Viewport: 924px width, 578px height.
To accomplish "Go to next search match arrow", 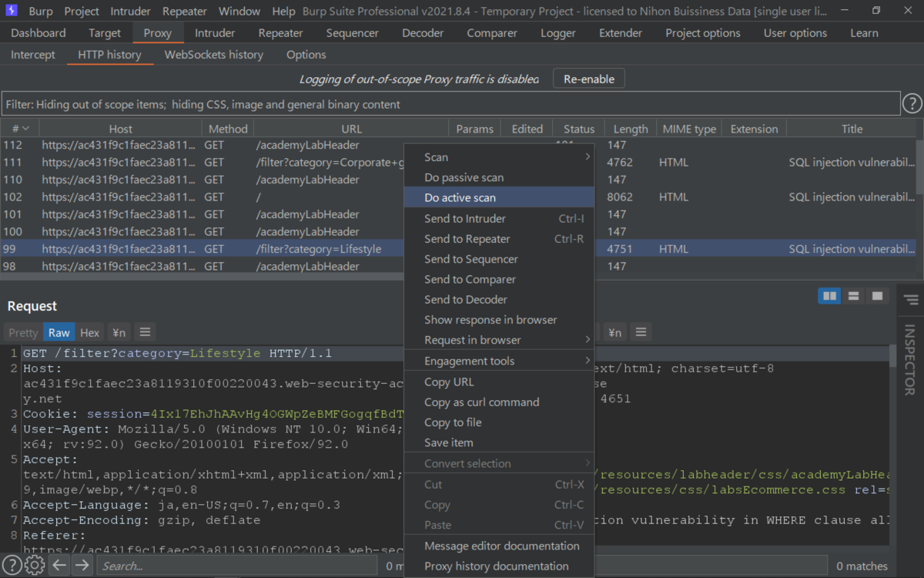I will coord(82,566).
